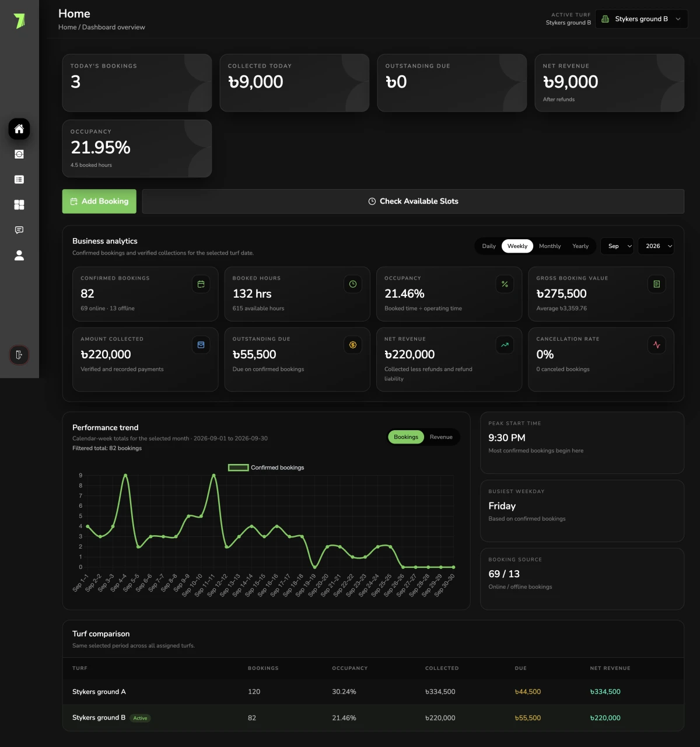Click the 615 available hours text

tap(258, 308)
